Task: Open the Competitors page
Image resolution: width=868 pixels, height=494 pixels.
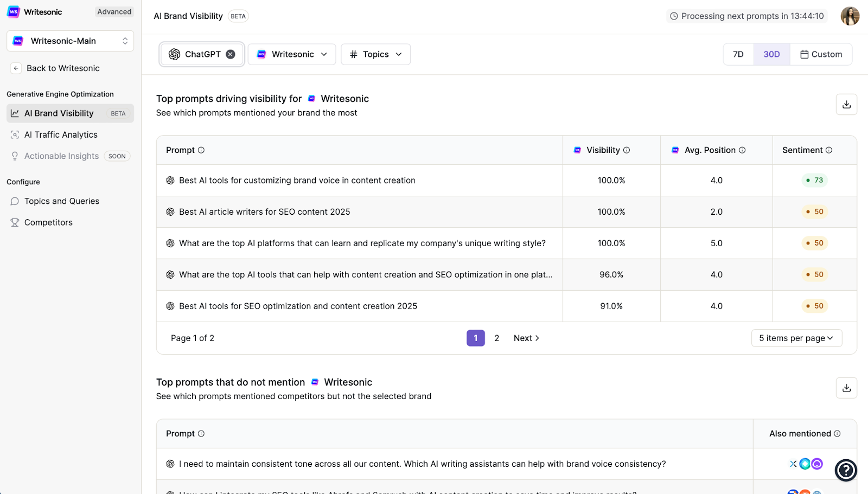Action: [x=48, y=222]
